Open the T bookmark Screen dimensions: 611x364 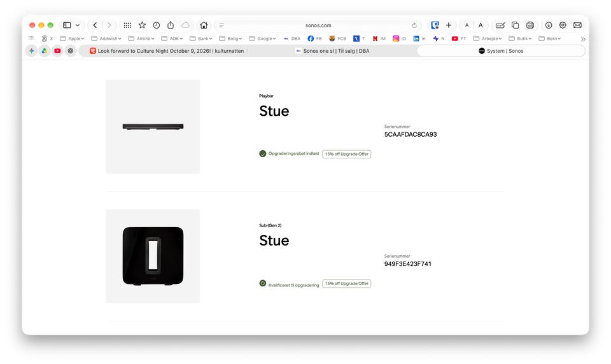359,39
